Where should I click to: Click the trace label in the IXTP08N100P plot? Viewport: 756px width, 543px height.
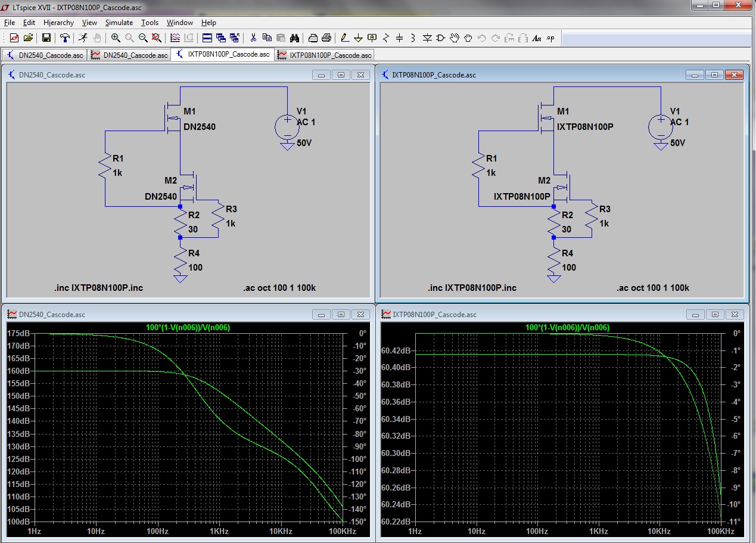tap(567, 327)
